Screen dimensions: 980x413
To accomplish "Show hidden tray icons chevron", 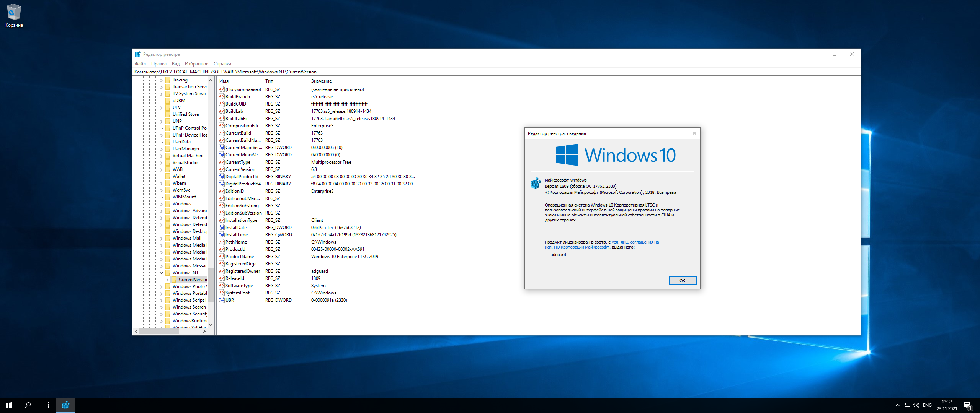I will (897, 405).
